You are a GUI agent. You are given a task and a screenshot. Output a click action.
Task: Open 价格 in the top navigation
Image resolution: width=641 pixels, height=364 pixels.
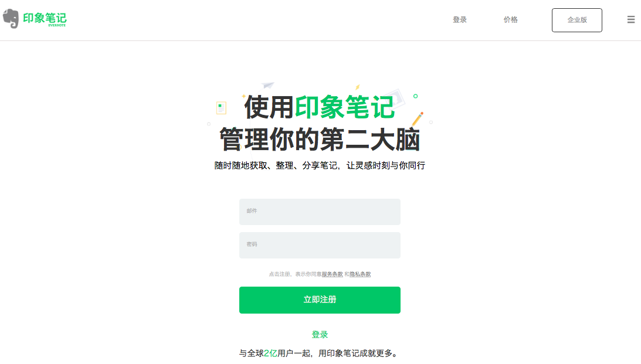click(x=511, y=19)
